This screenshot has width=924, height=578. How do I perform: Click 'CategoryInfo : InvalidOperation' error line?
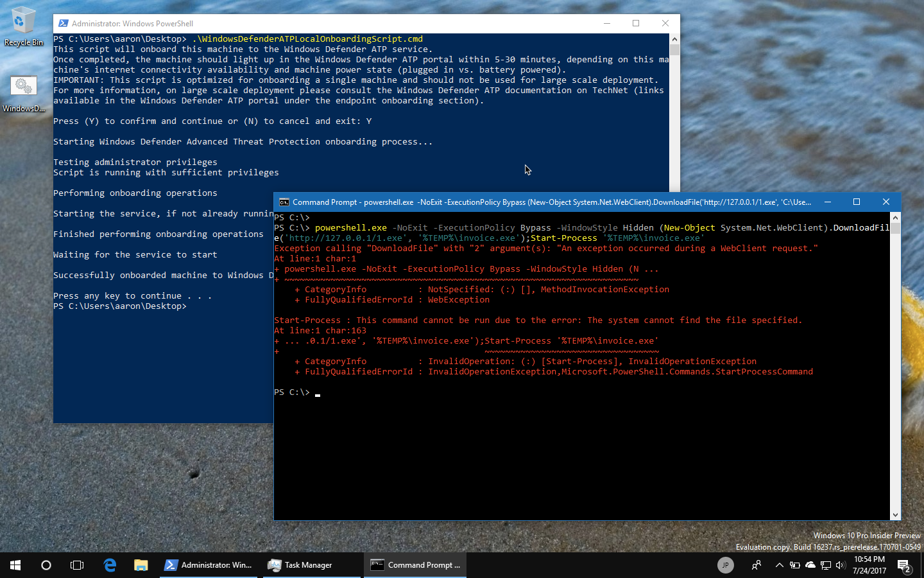click(x=526, y=362)
